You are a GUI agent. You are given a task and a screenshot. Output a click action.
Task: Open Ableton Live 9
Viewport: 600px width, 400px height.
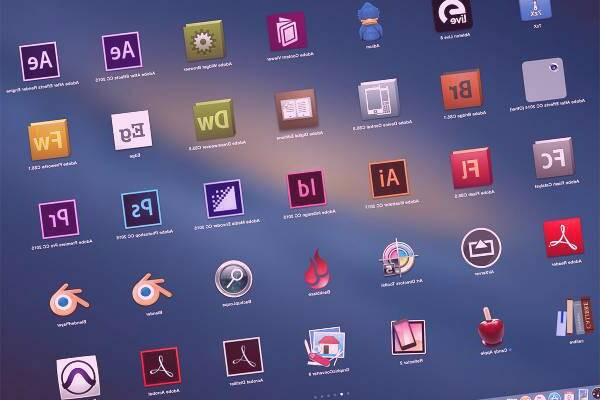(452, 11)
